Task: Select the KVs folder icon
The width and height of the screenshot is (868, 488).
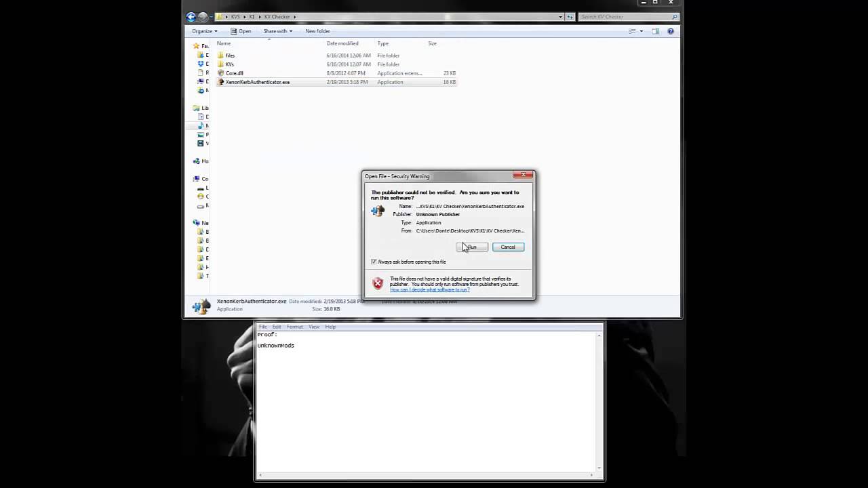Action: (220, 64)
